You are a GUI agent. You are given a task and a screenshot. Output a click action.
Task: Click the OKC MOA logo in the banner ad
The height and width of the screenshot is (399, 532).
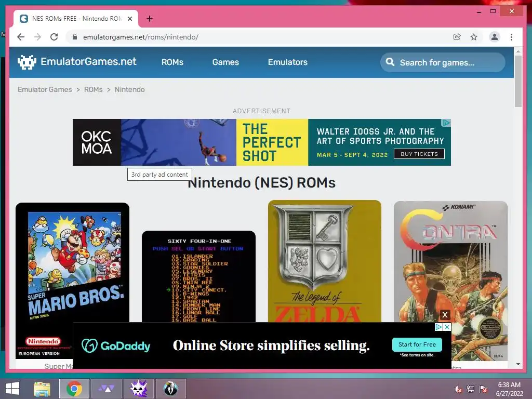[x=97, y=142]
